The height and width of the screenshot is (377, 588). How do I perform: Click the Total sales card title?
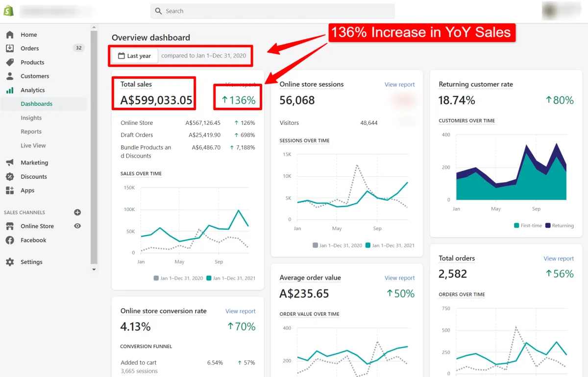[136, 85]
